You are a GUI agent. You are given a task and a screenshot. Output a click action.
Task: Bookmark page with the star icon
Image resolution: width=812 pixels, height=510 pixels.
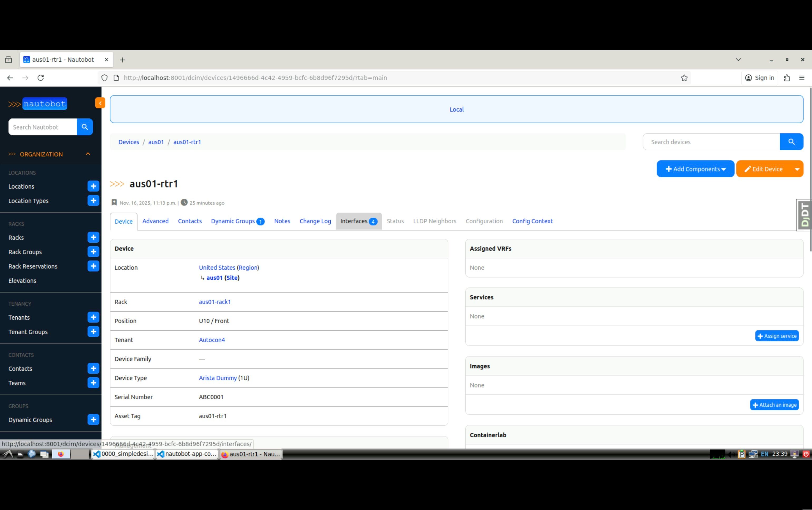click(684, 78)
